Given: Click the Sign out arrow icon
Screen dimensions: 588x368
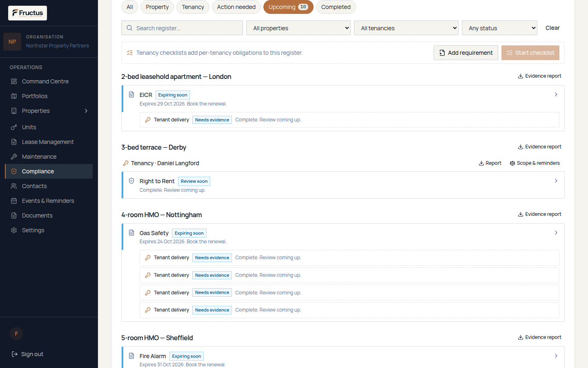Looking at the screenshot, I should click(15, 354).
